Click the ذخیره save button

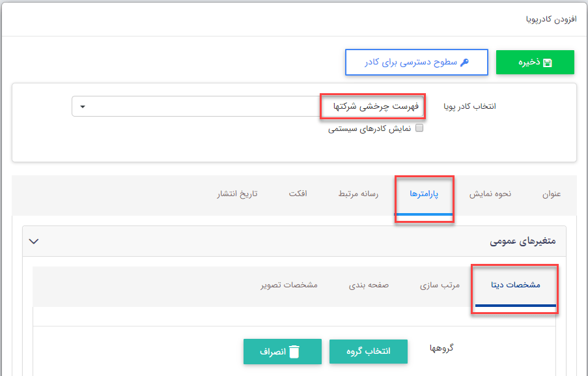(535, 62)
